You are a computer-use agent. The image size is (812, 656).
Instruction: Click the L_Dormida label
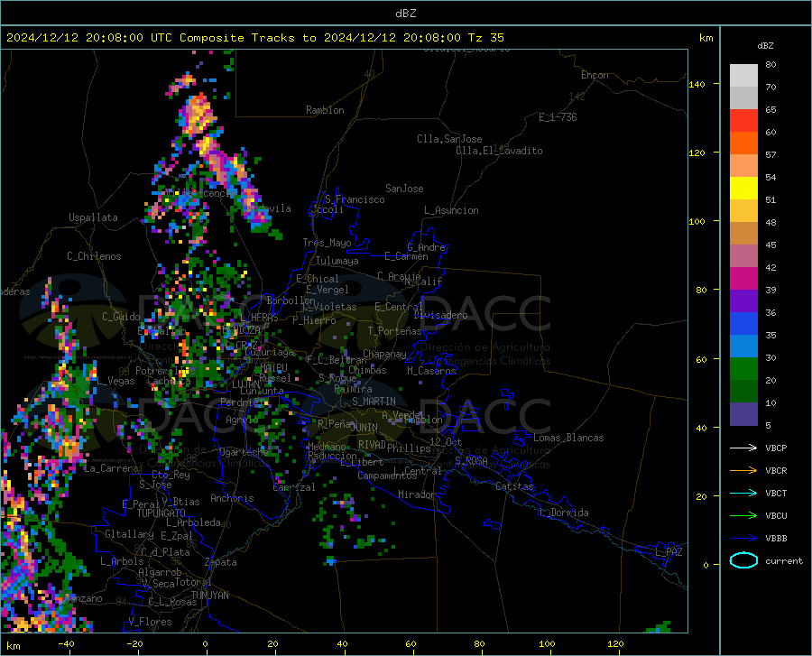point(564,513)
